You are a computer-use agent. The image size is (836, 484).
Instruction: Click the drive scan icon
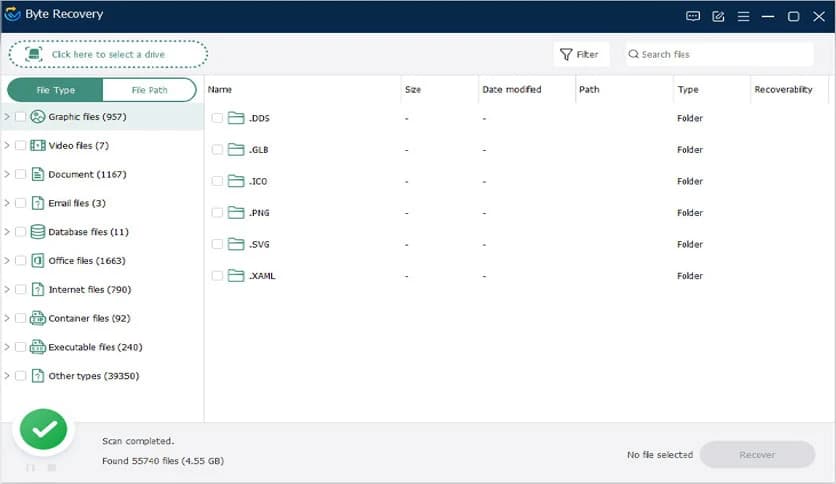coord(34,54)
